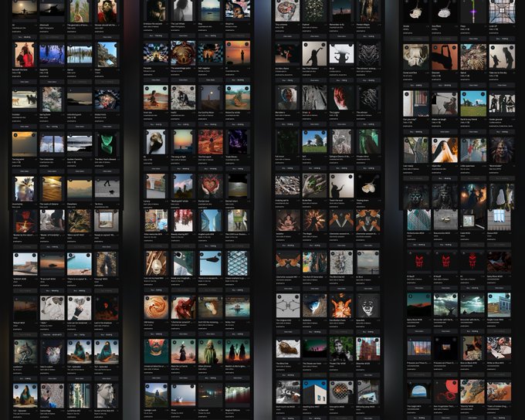The image size is (525, 420).
Task: Open the framed window picture artwork
Action: (x=107, y=220)
